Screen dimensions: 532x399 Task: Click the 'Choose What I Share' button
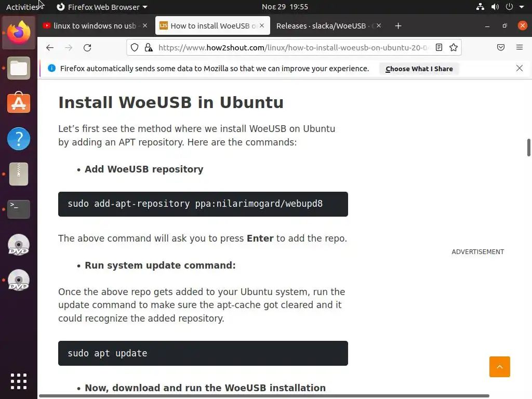(419, 69)
